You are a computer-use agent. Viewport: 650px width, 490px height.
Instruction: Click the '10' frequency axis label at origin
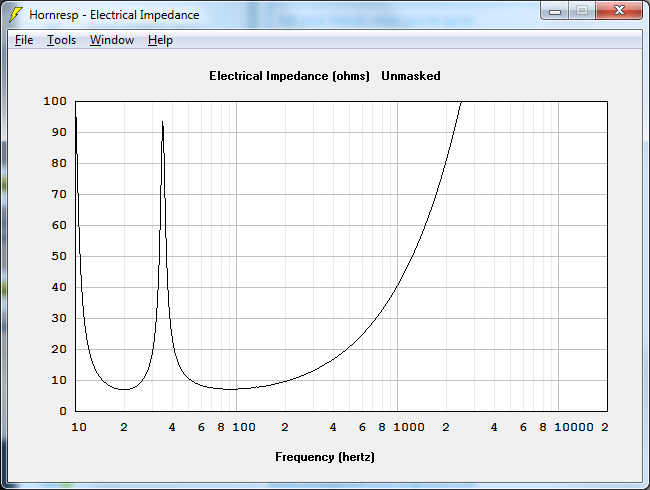coord(79,427)
